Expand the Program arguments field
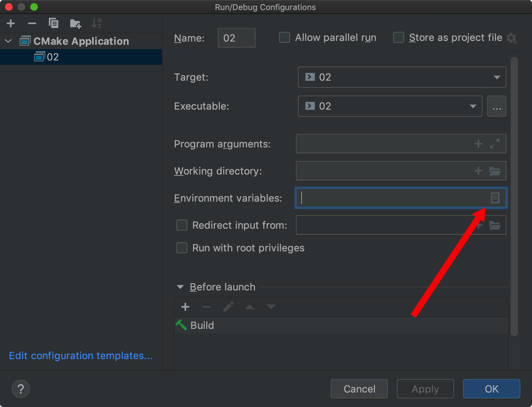The image size is (532, 407). [x=495, y=144]
